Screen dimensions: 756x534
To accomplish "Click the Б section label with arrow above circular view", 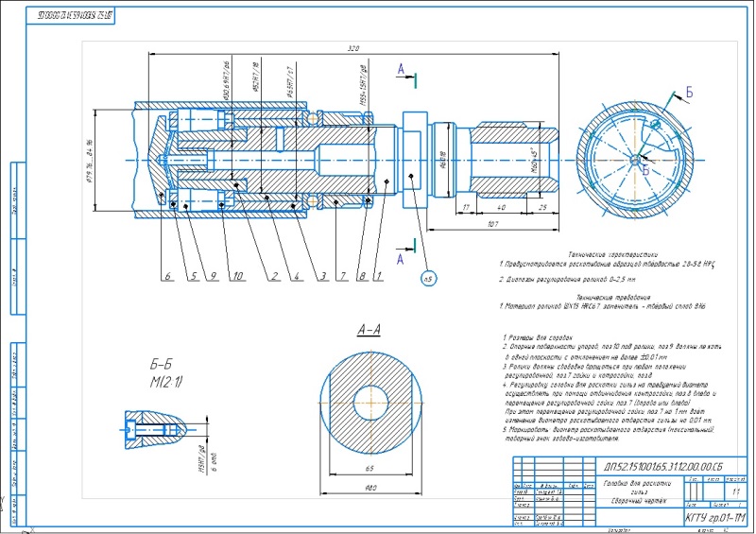I will click(x=690, y=92).
